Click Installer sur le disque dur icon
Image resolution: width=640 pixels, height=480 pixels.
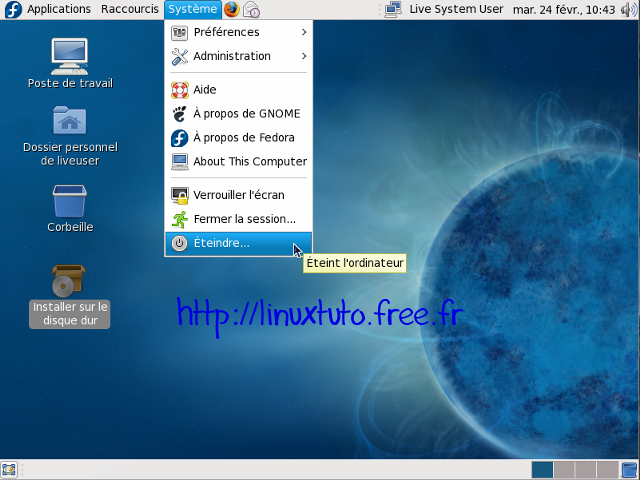pyautogui.click(x=68, y=280)
